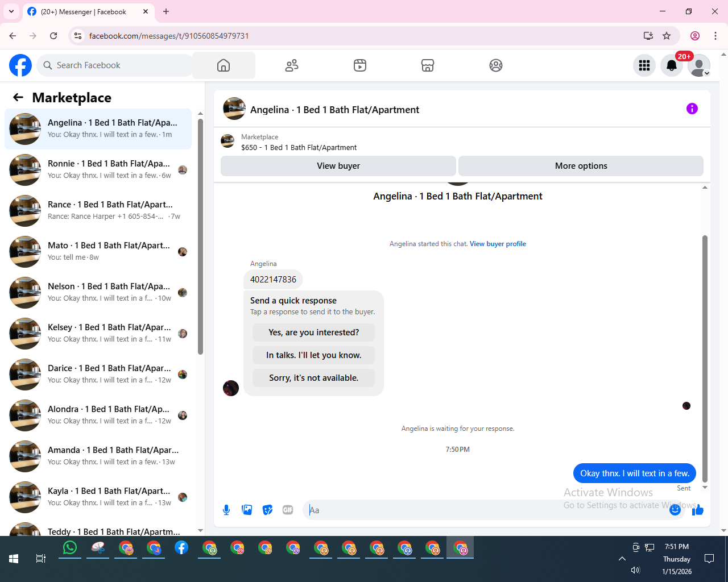Click Angelina's avatar in conversation header

coord(234,109)
